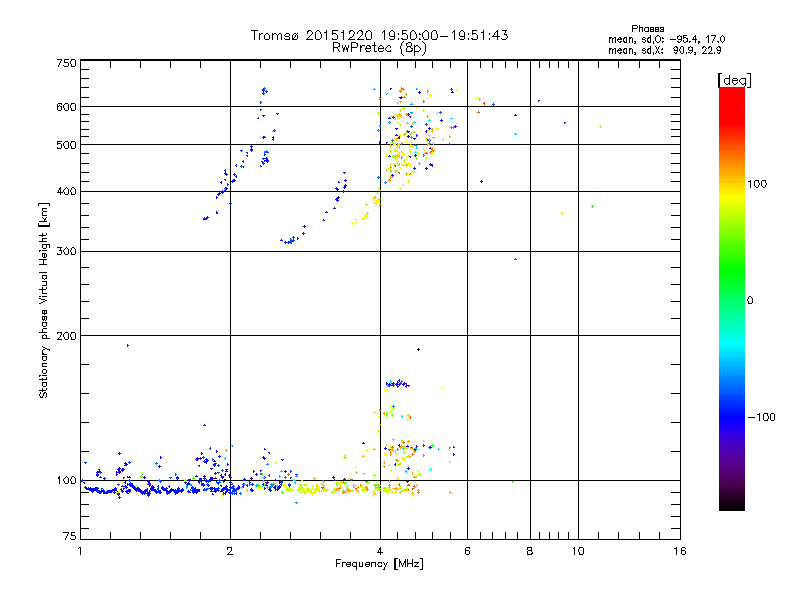Click the x-axis tick label '16'

click(x=680, y=551)
